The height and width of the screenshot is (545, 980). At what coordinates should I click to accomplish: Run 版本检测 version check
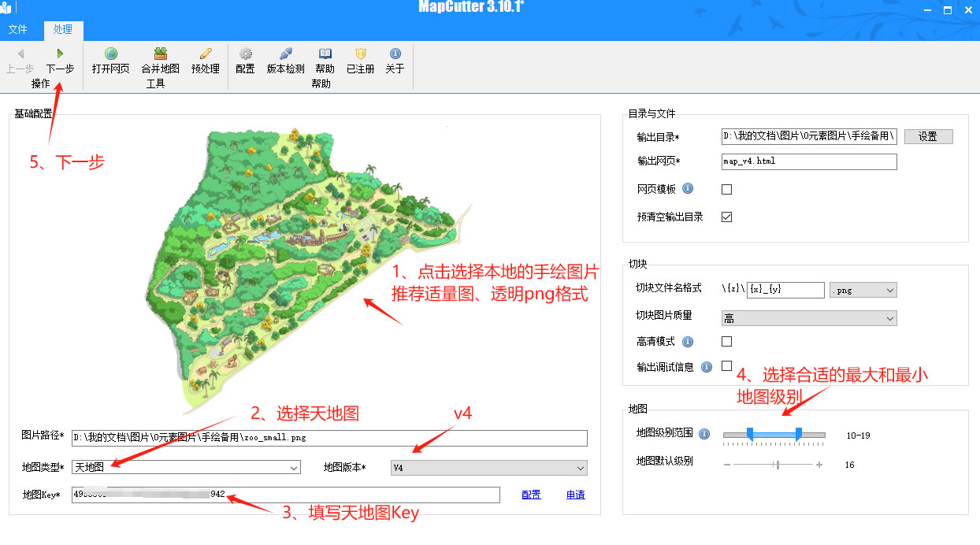click(285, 61)
